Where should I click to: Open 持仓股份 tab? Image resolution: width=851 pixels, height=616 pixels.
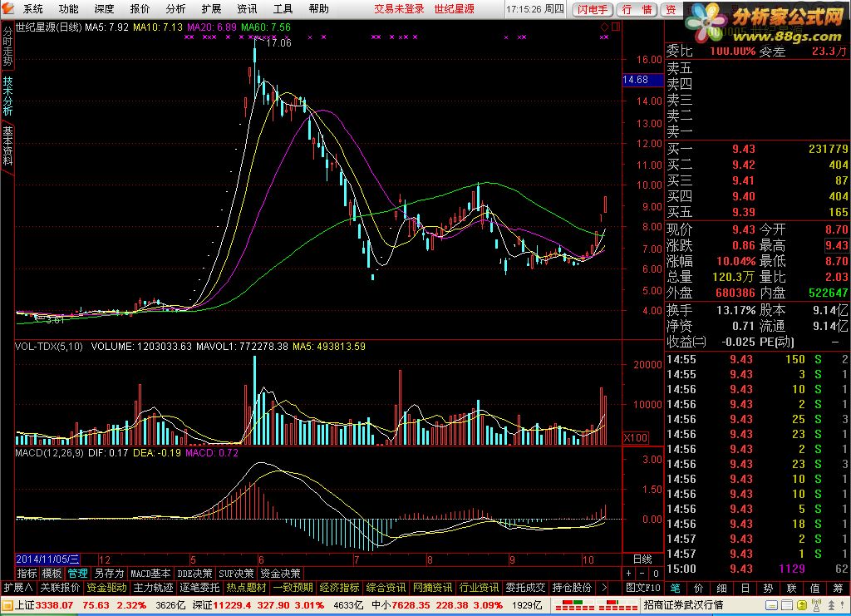coord(572,588)
